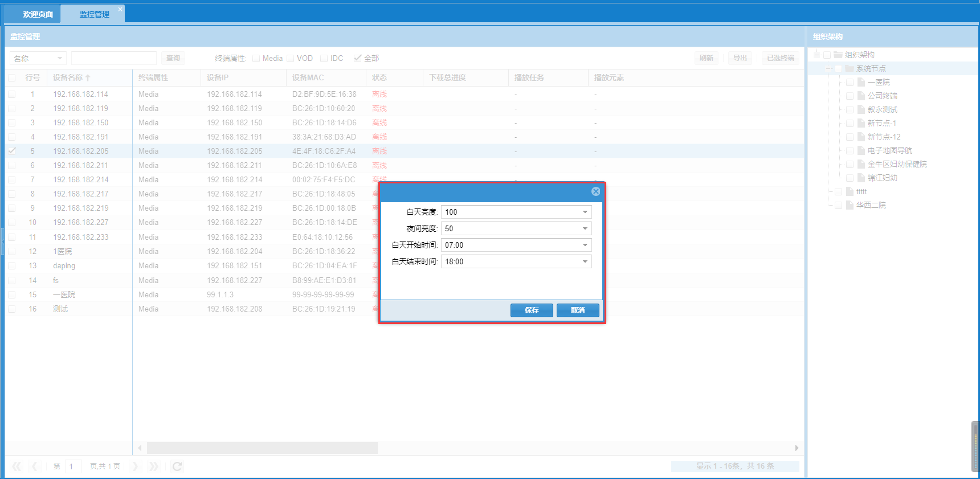
Task: Go to last page icon in pagination bar
Action: tap(154, 466)
